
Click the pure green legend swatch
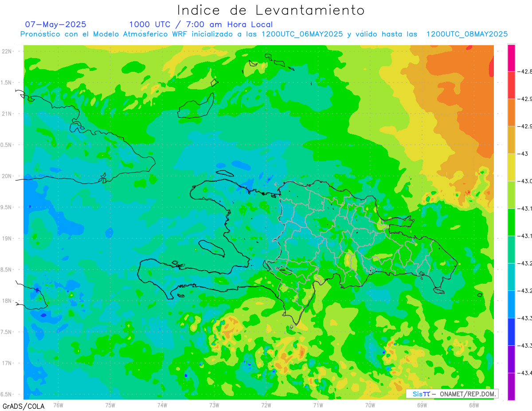pos(511,222)
